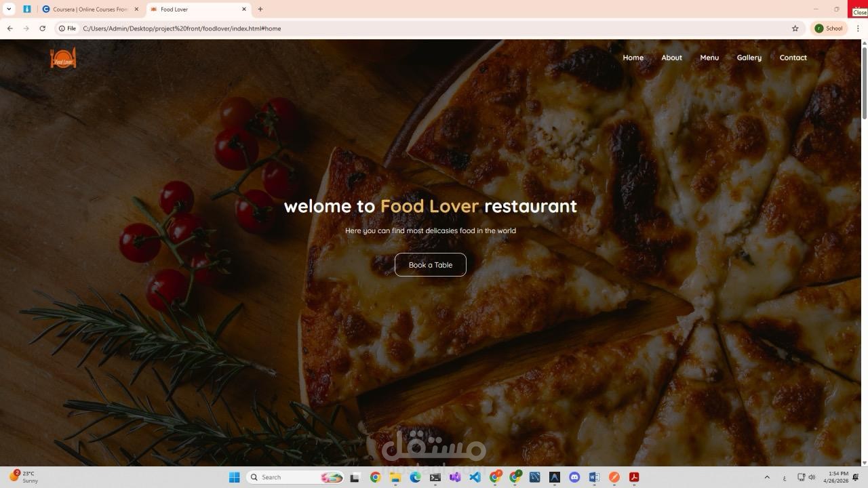868x488 pixels.
Task: Open the School profile button
Action: 828,28
